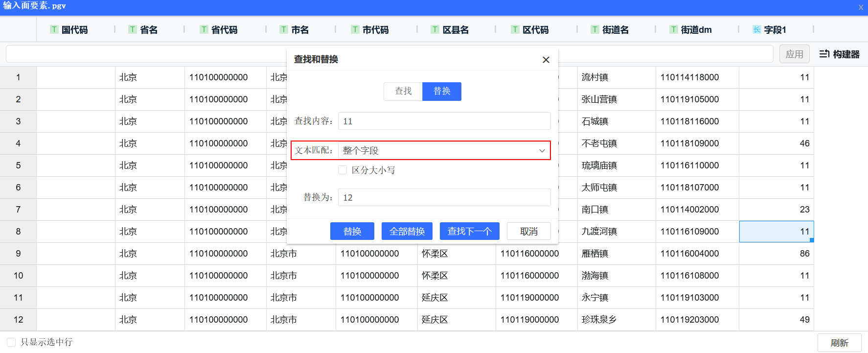The width and height of the screenshot is (868, 353).
Task: Focus the 替换为 input field
Action: (x=444, y=198)
